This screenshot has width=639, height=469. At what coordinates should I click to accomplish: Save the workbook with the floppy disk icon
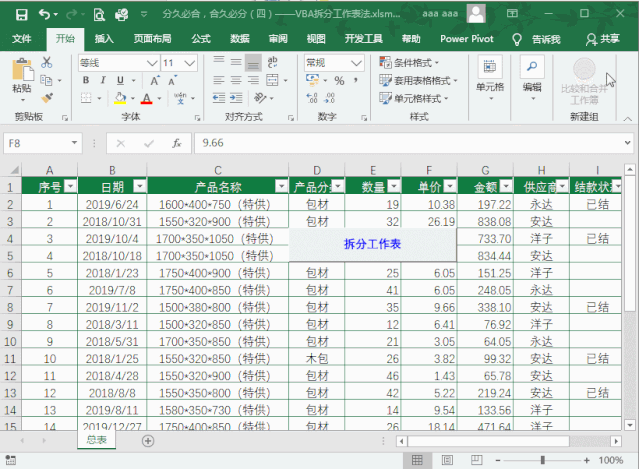pos(21,15)
